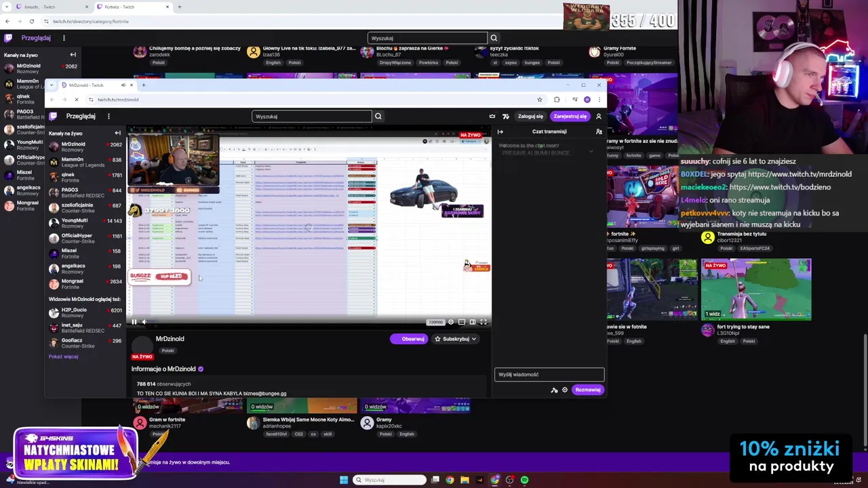Open inet_saju channel in sidebar

(85, 328)
